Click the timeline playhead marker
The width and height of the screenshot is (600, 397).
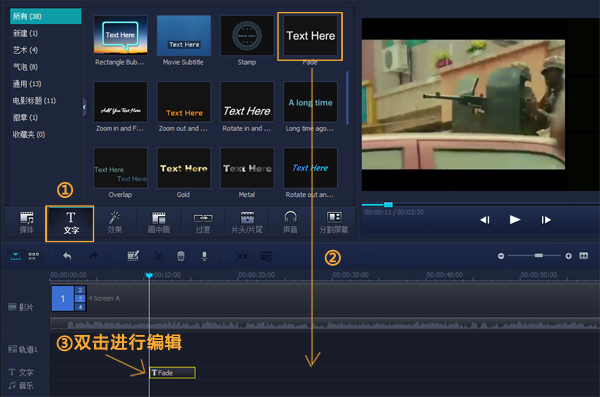click(x=149, y=275)
